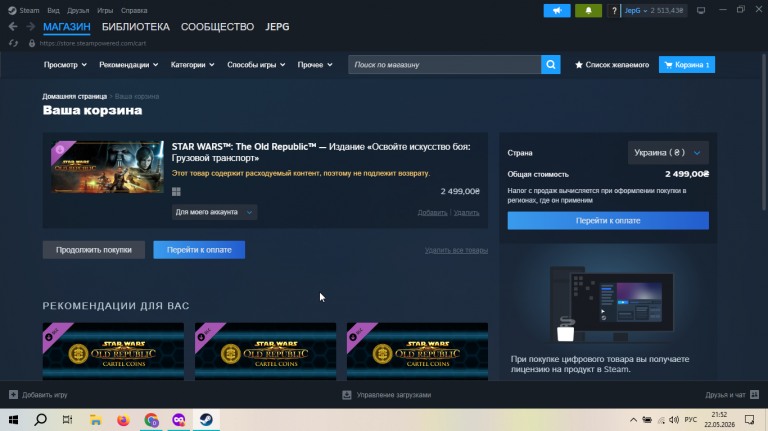This screenshot has height=431, width=768.
Task: Open the Star Wars cart item thumbnail
Action: tap(107, 167)
